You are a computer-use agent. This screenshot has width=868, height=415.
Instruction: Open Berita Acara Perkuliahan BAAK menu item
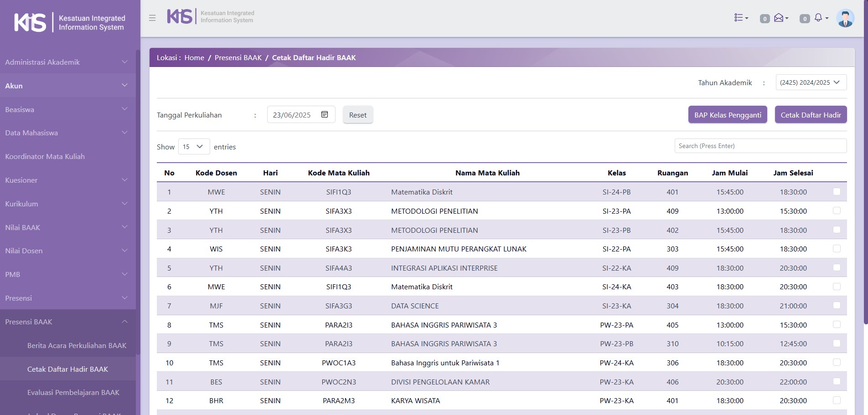tap(77, 345)
